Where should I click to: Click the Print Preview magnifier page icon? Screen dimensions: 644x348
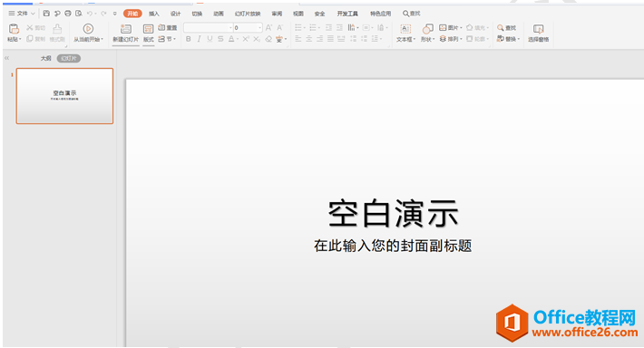pos(78,14)
